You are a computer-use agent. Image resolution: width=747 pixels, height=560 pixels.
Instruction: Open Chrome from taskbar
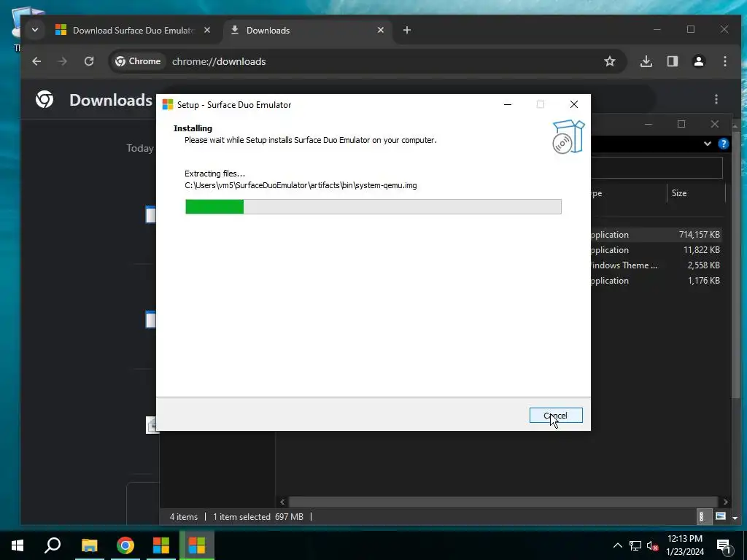pos(125,545)
